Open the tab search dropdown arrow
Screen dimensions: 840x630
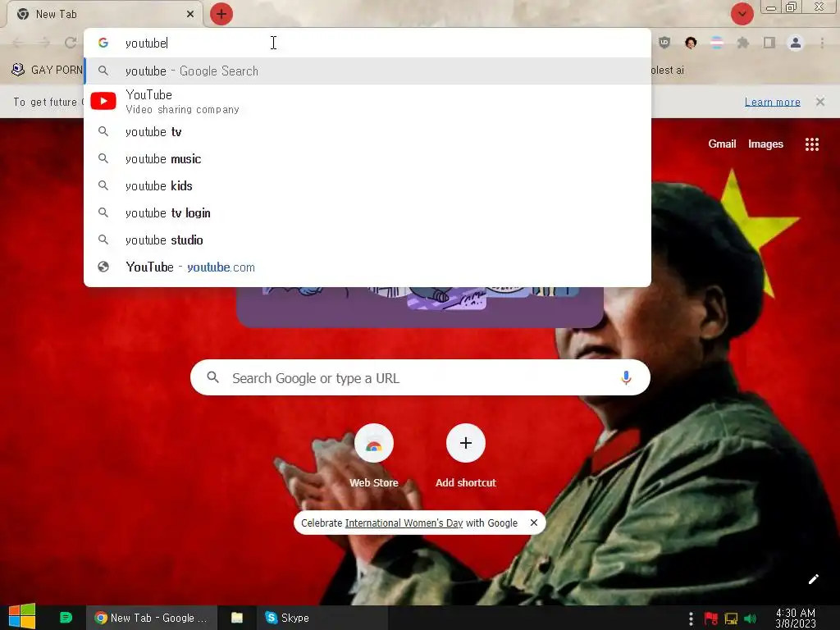coord(742,14)
